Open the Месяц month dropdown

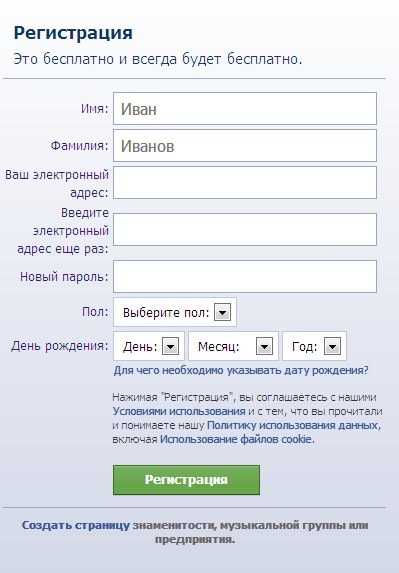pyautogui.click(x=233, y=346)
